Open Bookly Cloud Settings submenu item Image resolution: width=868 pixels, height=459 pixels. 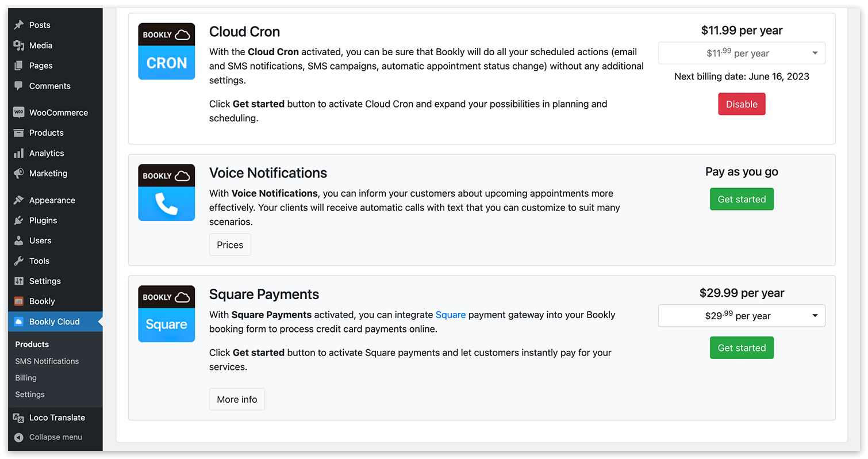(x=30, y=395)
